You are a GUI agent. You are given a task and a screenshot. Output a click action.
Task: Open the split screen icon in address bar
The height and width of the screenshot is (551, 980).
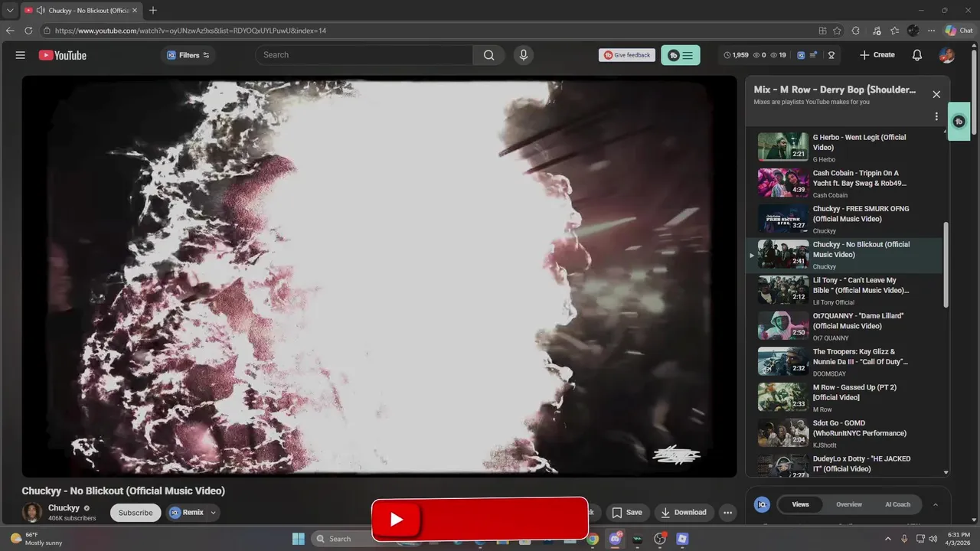pyautogui.click(x=822, y=31)
